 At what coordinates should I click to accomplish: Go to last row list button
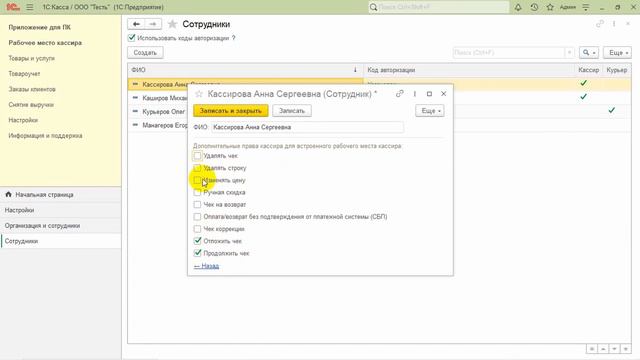point(626,349)
